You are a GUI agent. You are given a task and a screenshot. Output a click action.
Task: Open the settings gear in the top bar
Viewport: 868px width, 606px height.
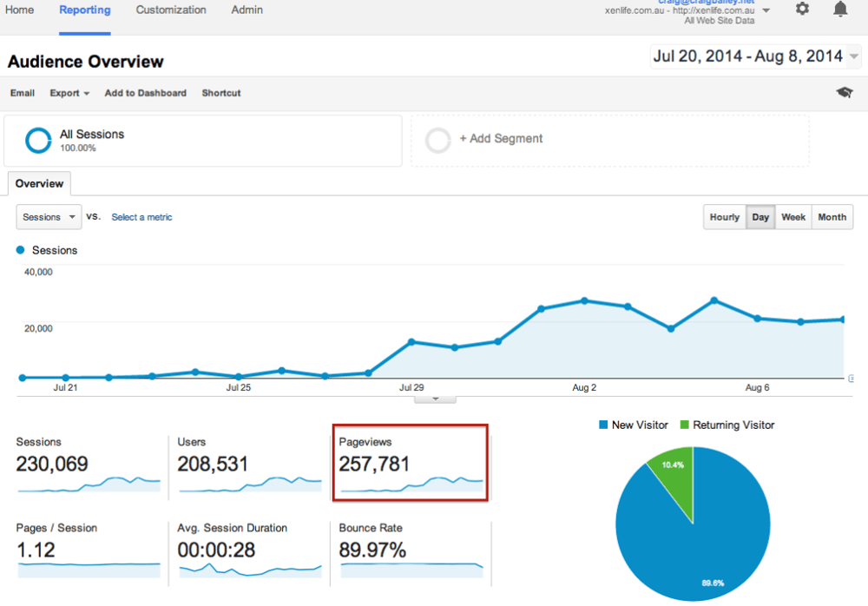pyautogui.click(x=802, y=9)
